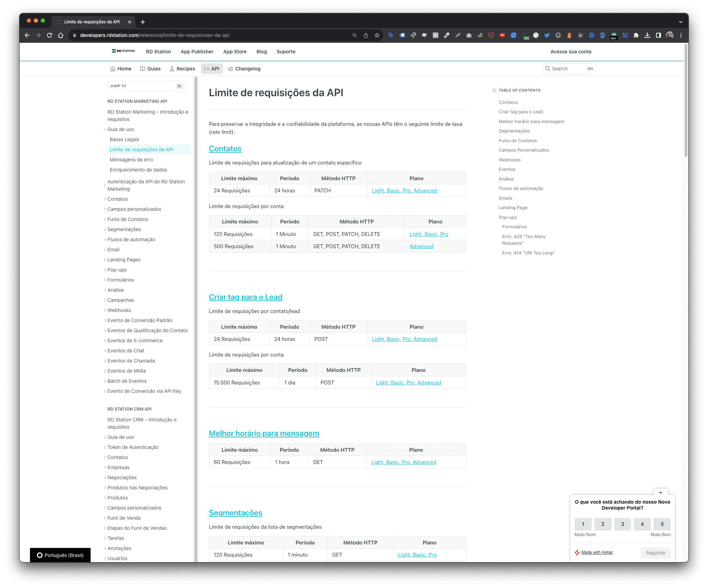Collapse the Guia de uso section
Viewport: 708px width, 588px height.
coord(121,129)
